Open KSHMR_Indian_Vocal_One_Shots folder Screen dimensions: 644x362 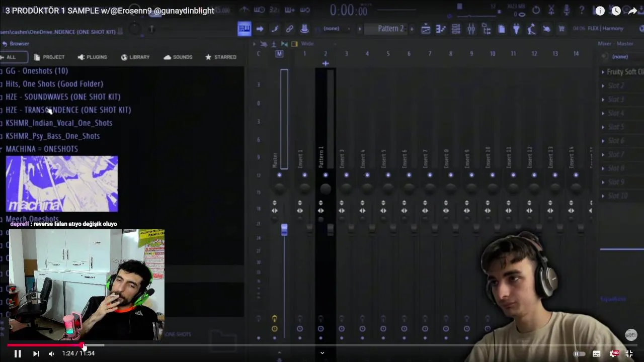(59, 123)
